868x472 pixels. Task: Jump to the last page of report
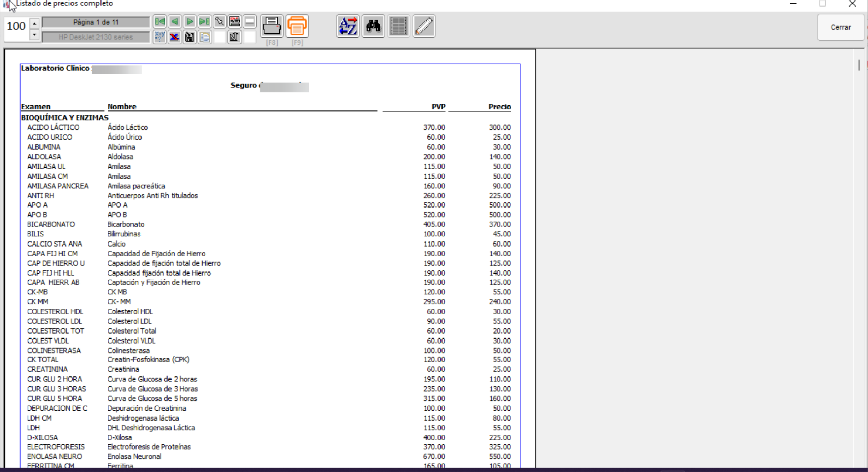click(205, 22)
